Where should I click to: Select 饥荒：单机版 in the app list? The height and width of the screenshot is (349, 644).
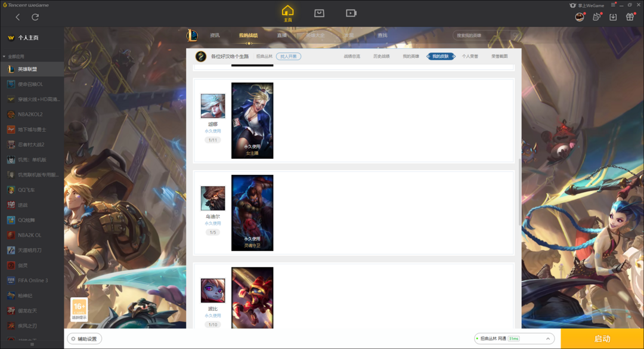32,159
